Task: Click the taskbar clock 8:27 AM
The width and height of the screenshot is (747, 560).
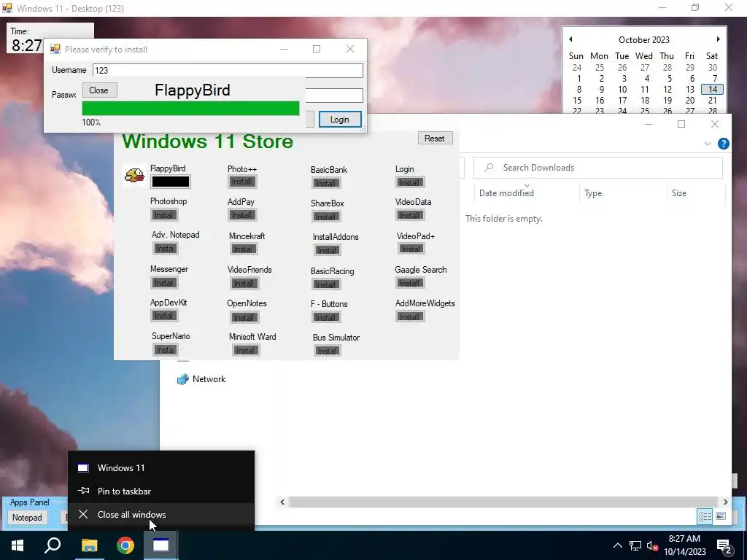Action: [684, 545]
